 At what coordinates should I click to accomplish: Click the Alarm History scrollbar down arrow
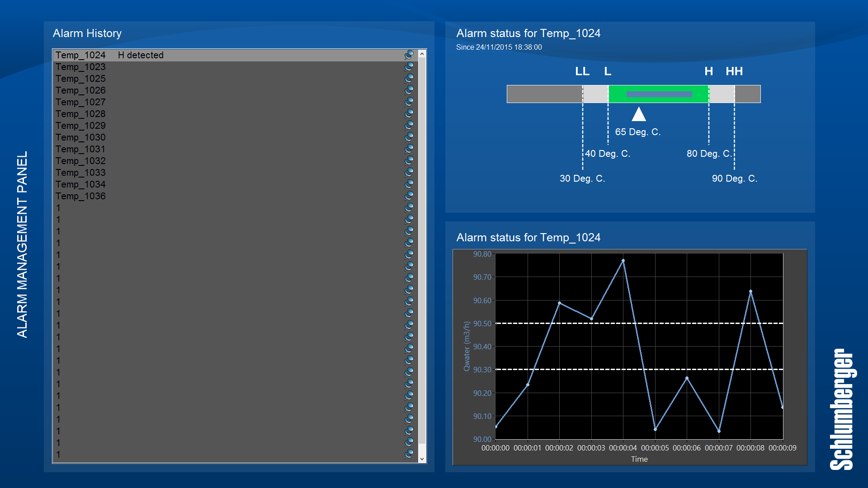coord(422,459)
